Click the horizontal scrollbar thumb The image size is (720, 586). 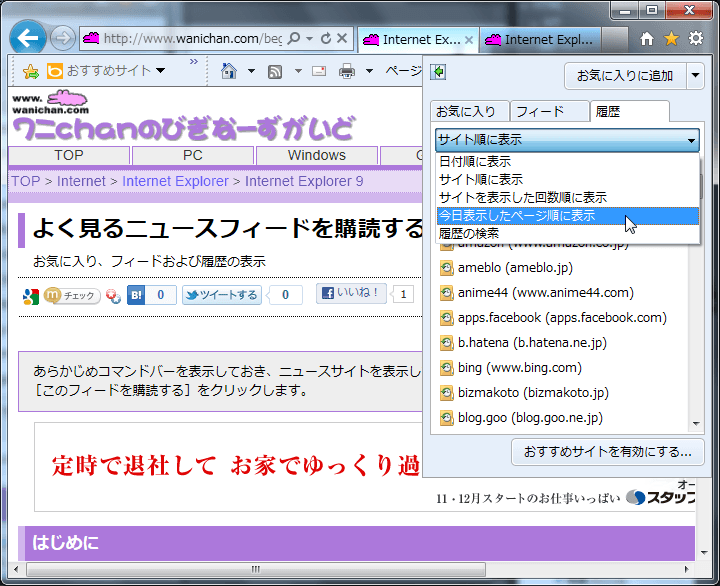coord(256,569)
